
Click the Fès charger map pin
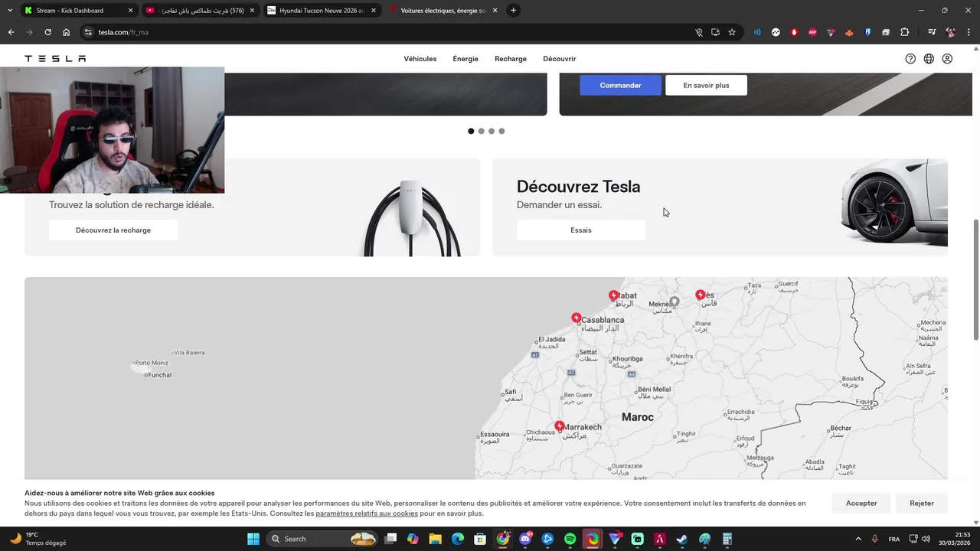tap(701, 295)
